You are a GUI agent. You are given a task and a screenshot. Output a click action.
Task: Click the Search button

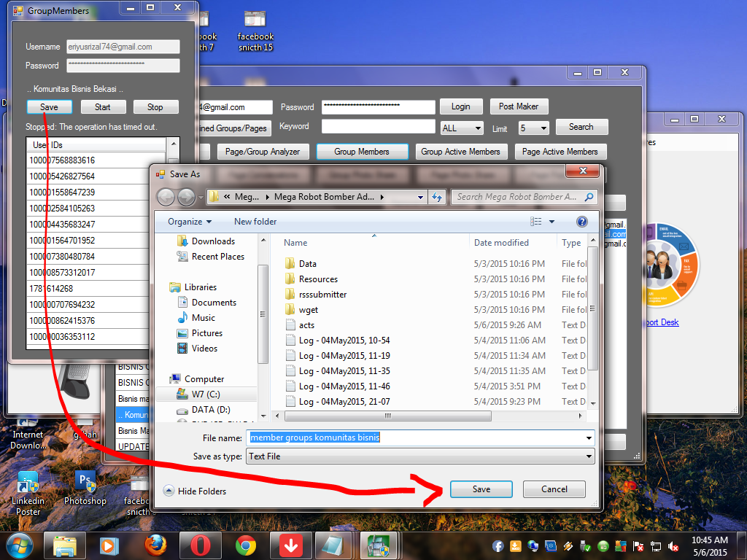tap(581, 127)
